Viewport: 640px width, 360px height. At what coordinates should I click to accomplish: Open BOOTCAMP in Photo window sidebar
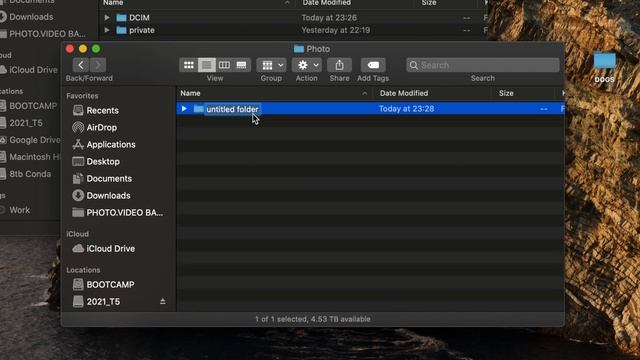pos(110,284)
